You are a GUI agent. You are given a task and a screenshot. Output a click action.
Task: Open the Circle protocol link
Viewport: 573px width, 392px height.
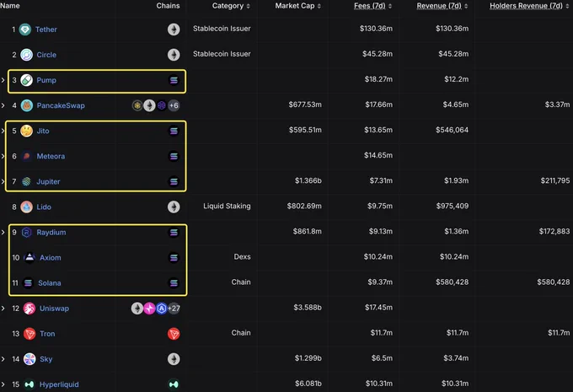click(x=46, y=55)
